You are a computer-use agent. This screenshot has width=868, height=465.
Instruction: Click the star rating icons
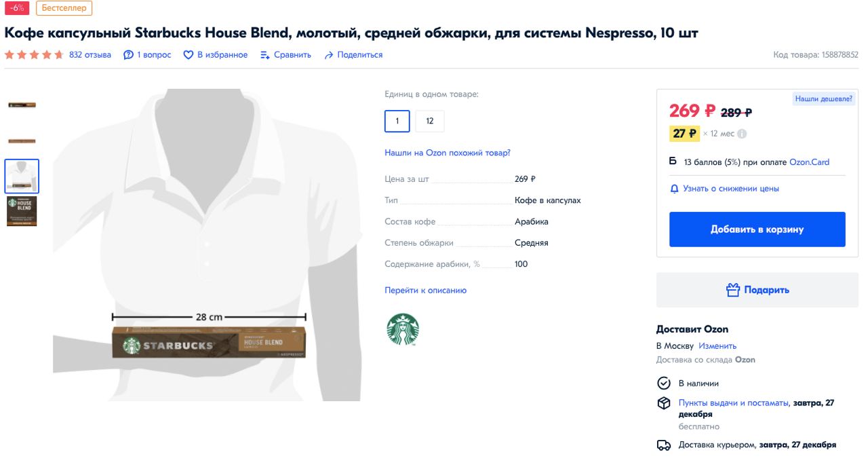(x=34, y=55)
